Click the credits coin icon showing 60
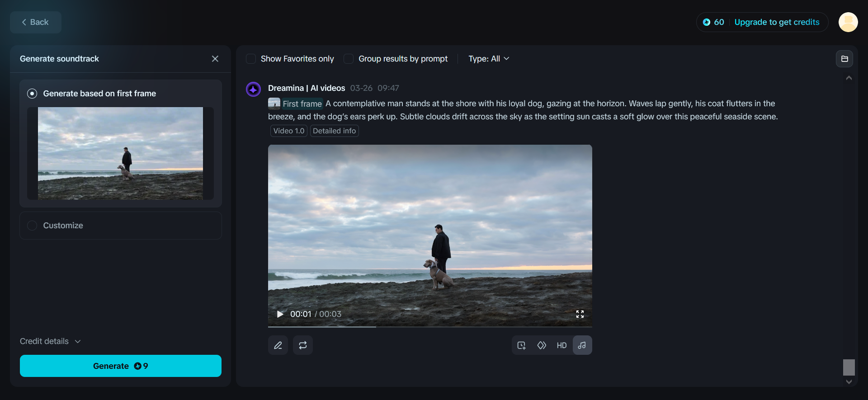 pyautogui.click(x=707, y=22)
